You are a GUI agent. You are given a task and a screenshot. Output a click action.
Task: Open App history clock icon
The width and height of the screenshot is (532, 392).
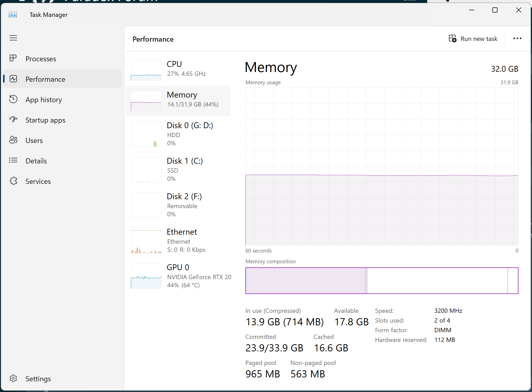coord(13,99)
